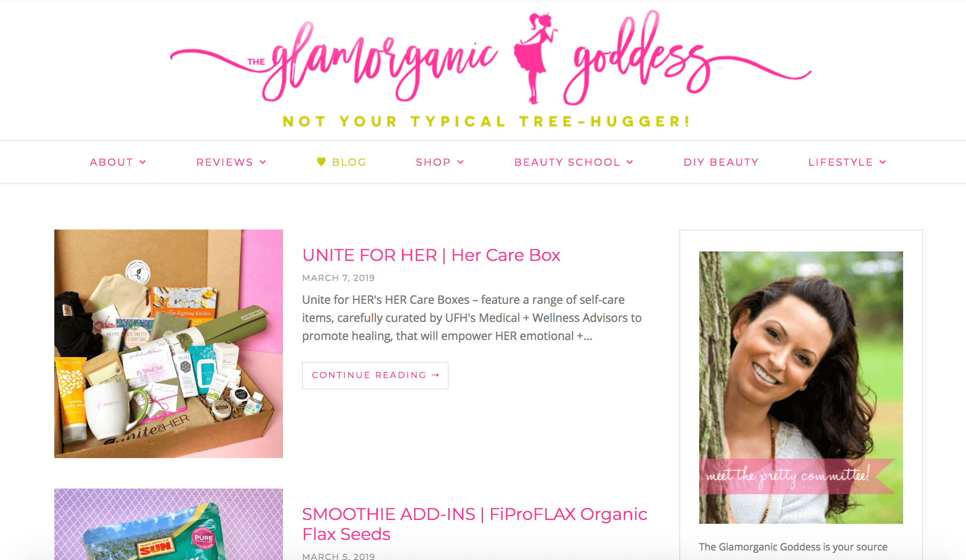Click the Continue Reading button
The width and height of the screenshot is (966, 560).
pyautogui.click(x=375, y=375)
